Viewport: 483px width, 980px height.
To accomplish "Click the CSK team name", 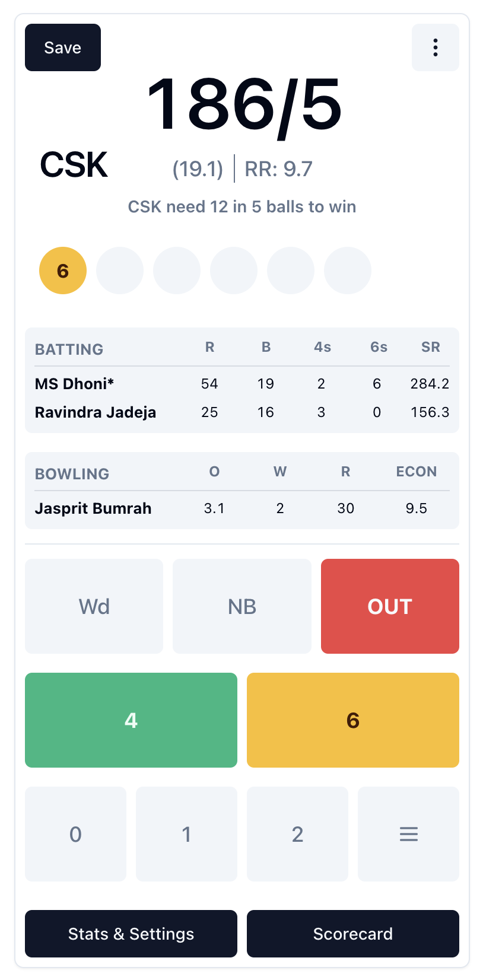I will point(74,165).
